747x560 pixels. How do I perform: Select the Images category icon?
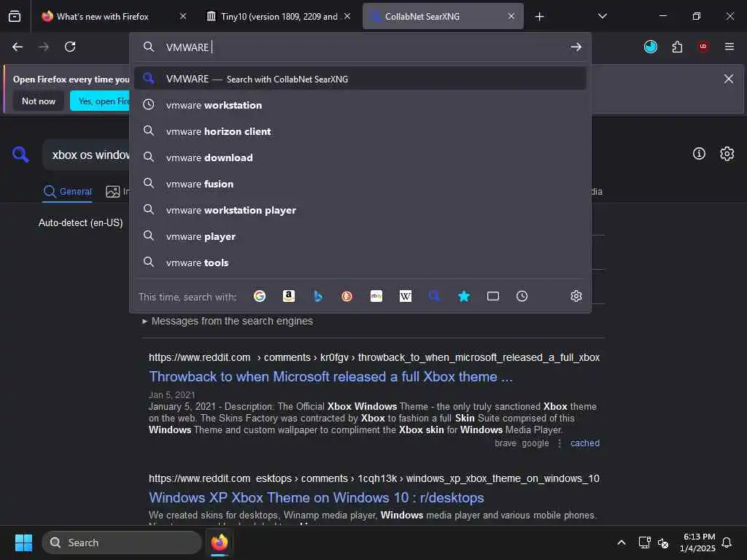click(x=113, y=192)
